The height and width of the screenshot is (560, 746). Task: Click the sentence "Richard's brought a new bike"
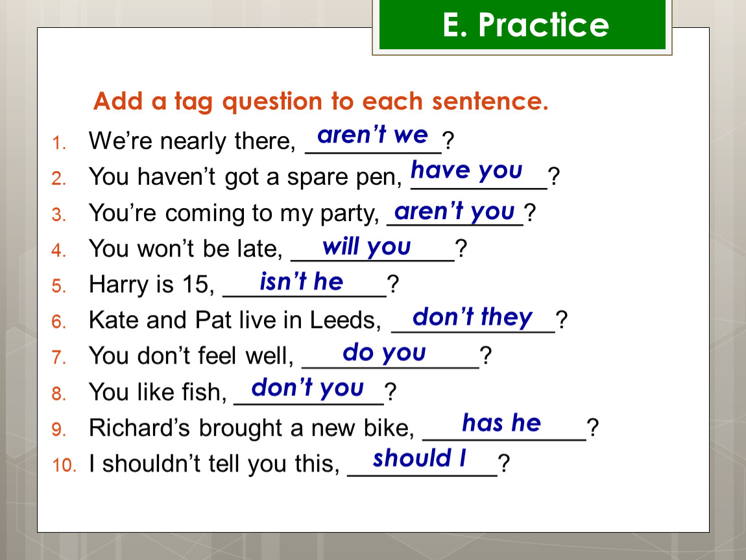tap(252, 428)
